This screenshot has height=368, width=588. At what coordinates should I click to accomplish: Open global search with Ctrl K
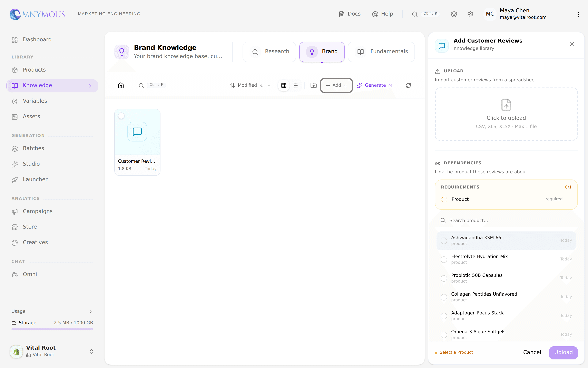pos(425,14)
